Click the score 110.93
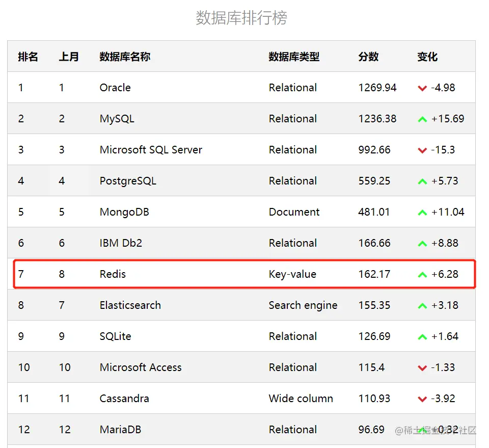Image resolution: width=489 pixels, height=448 pixels. click(x=374, y=399)
